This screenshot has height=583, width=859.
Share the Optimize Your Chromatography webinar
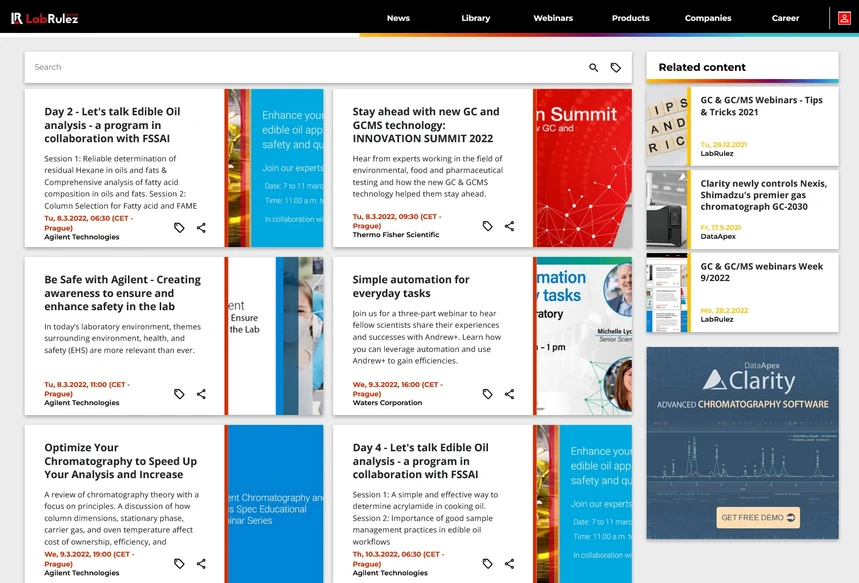pyautogui.click(x=201, y=563)
